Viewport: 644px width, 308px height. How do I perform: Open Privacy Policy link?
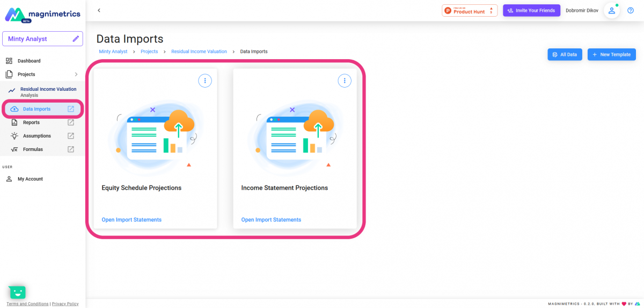pos(65,304)
